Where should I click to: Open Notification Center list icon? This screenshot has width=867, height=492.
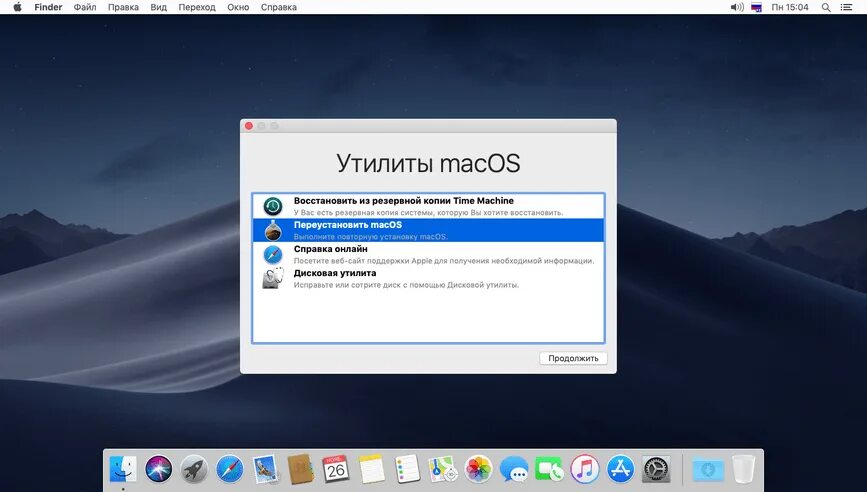pos(846,7)
